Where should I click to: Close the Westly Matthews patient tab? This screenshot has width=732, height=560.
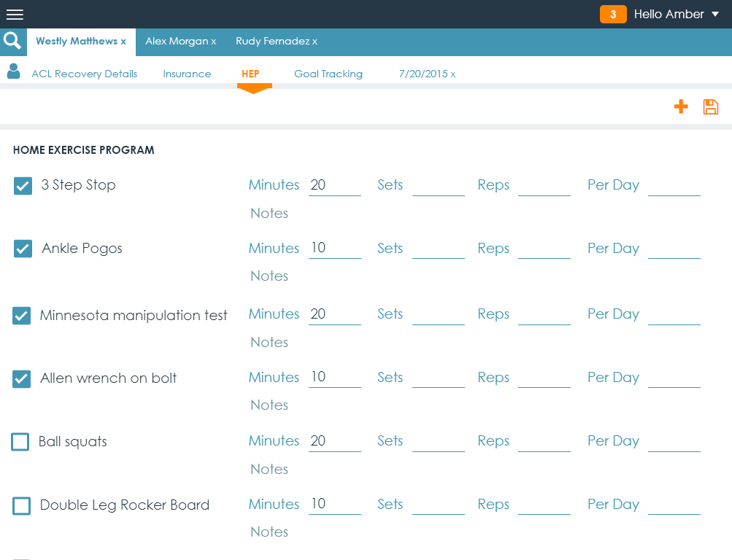click(x=123, y=42)
